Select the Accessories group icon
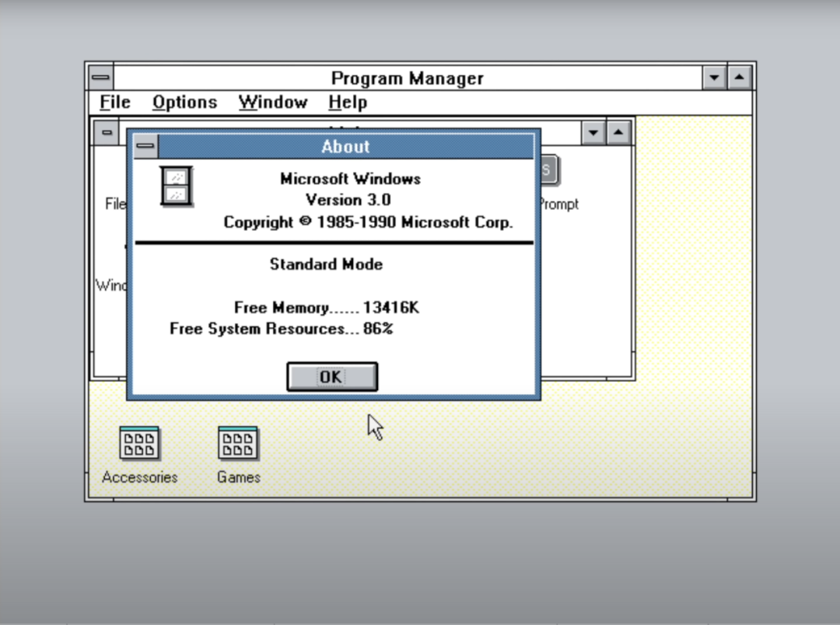The image size is (840, 625). 139,443
